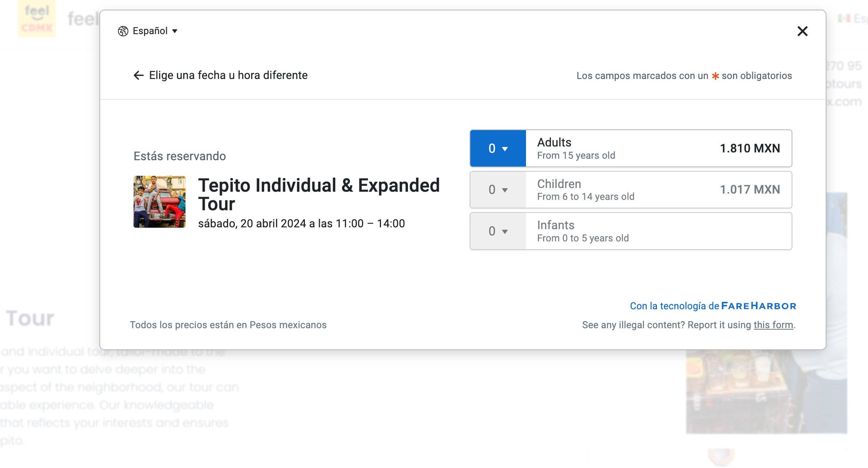Open the Children quantity selector
Screen dimensions: 868x468
coord(497,190)
